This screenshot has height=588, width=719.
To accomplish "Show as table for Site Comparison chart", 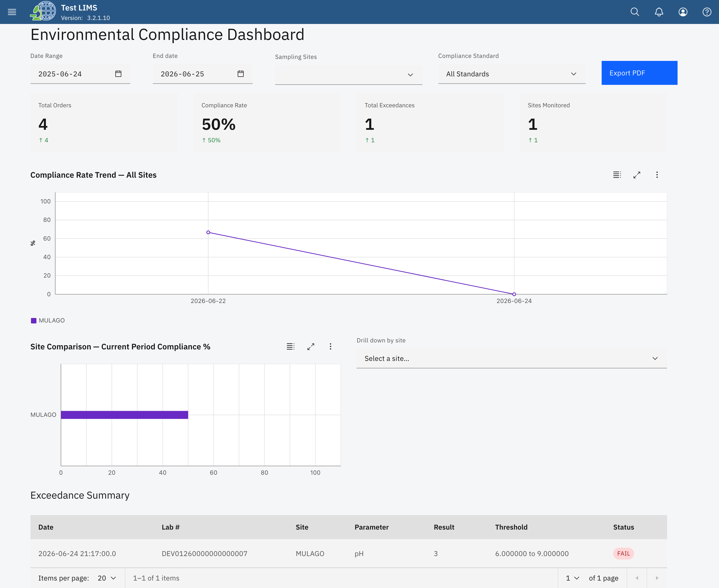I will [x=291, y=346].
